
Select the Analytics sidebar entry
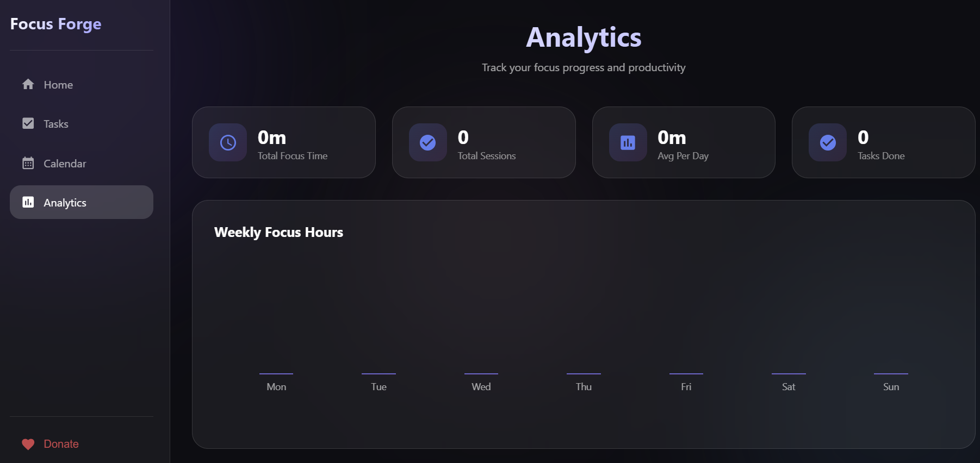[65, 202]
